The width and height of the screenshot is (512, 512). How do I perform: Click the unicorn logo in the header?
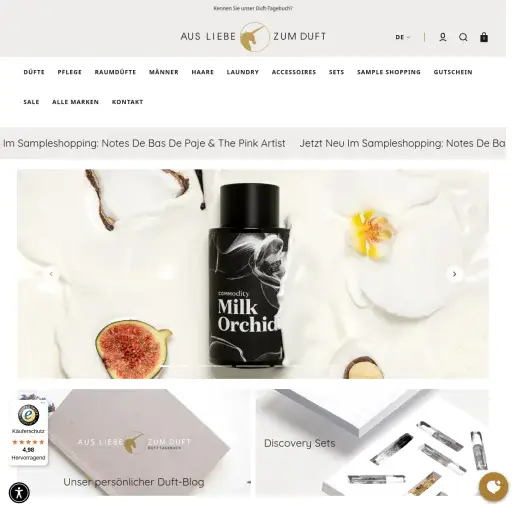pos(253,37)
